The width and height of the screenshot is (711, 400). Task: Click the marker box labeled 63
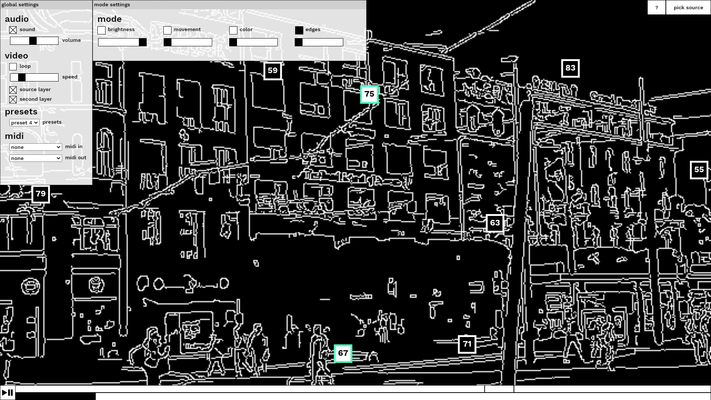pyautogui.click(x=495, y=223)
